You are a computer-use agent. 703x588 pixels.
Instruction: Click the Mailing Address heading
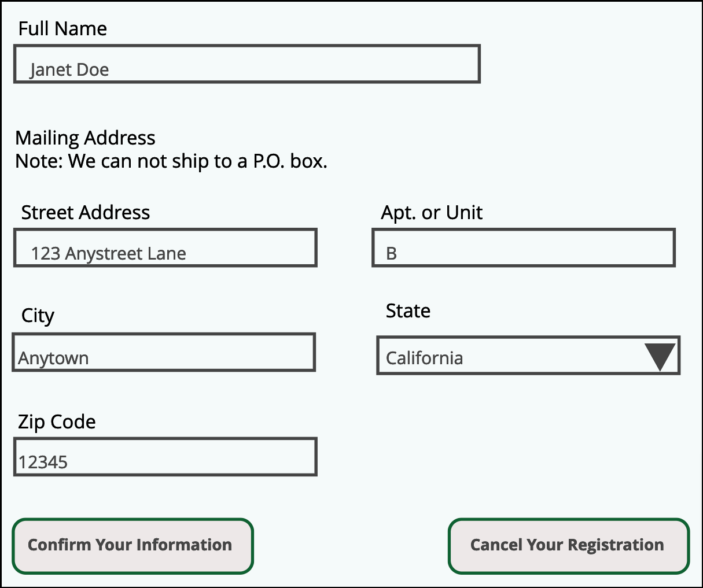tap(85, 138)
